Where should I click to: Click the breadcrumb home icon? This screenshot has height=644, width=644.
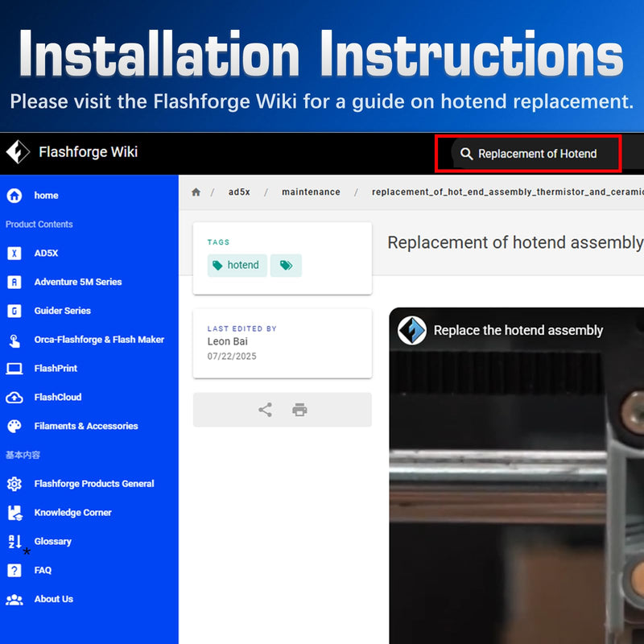pos(196,192)
